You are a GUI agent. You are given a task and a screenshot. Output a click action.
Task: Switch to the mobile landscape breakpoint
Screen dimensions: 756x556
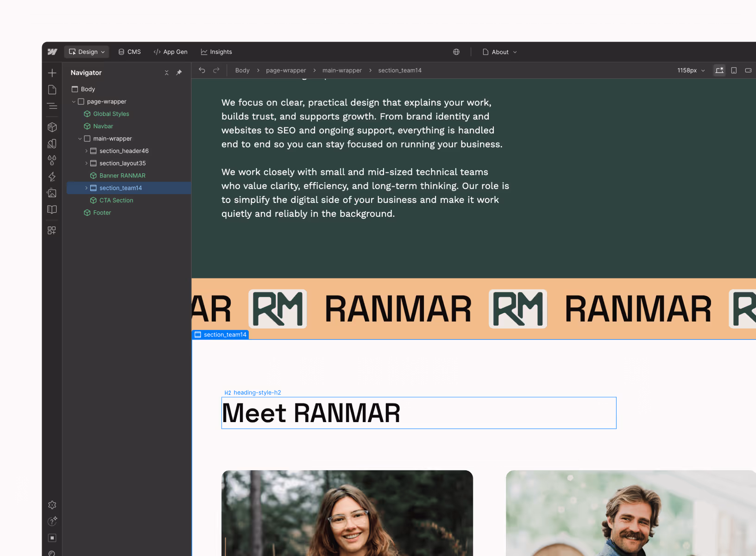[748, 70]
